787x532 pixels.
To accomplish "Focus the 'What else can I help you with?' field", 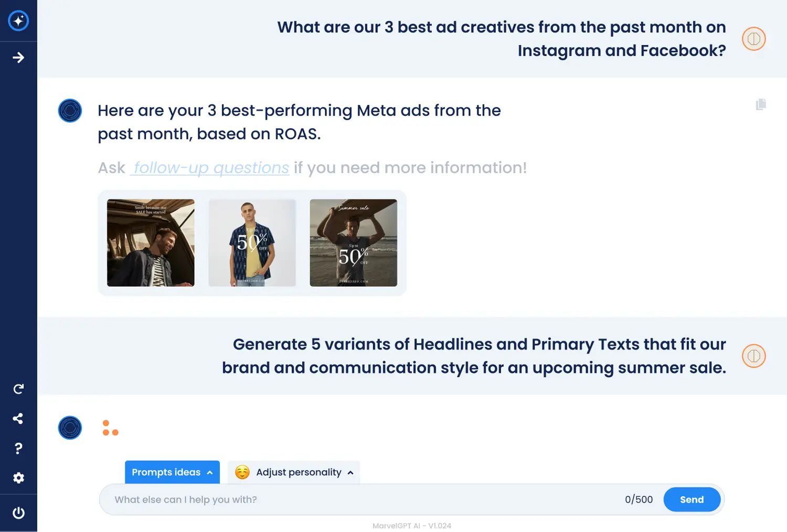I will tap(362, 499).
